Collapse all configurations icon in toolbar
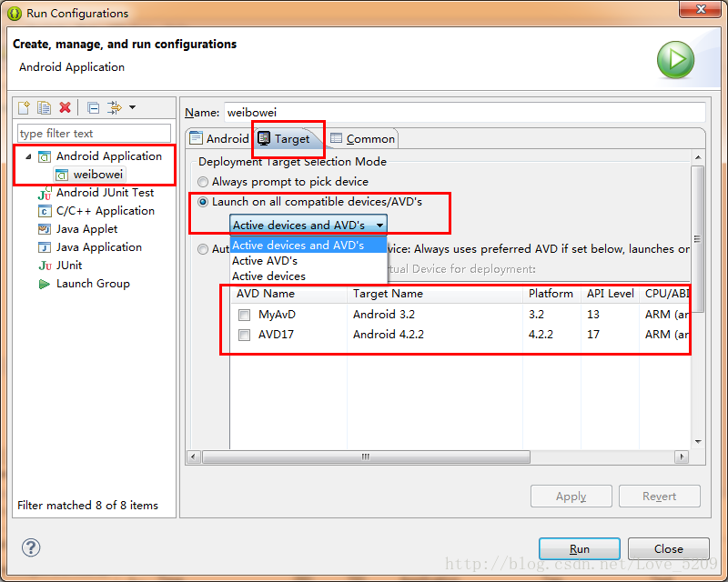 [x=94, y=107]
